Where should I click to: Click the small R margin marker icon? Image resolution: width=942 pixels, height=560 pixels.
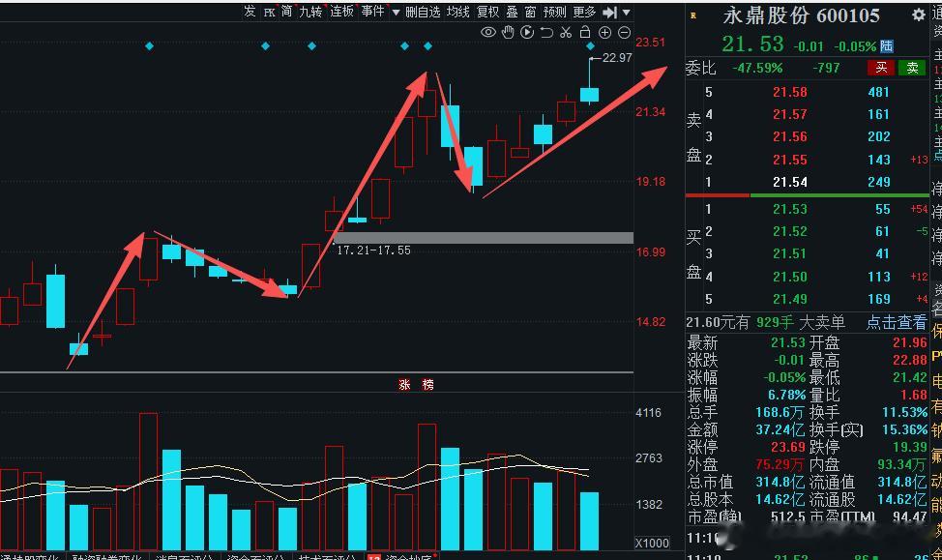coord(693,15)
